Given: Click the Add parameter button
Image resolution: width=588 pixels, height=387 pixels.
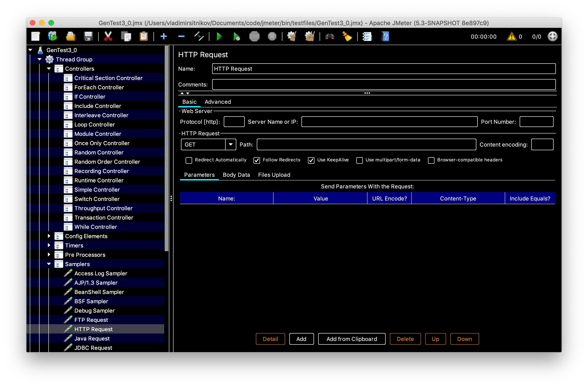Looking at the screenshot, I should click(301, 339).
